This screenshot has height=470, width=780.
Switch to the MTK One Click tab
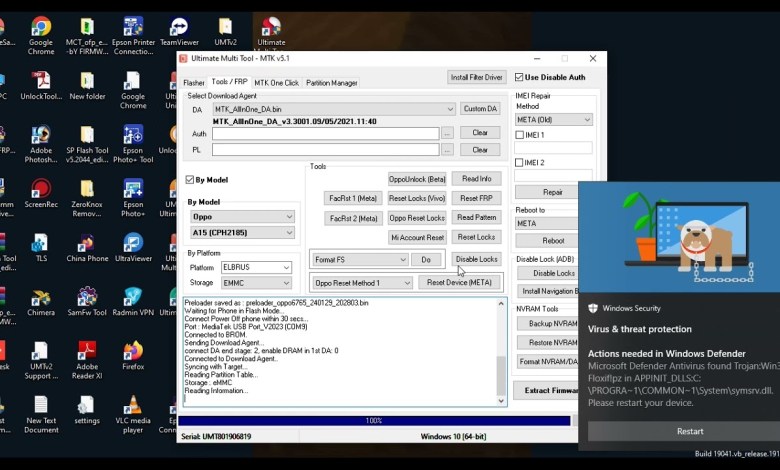click(x=276, y=83)
